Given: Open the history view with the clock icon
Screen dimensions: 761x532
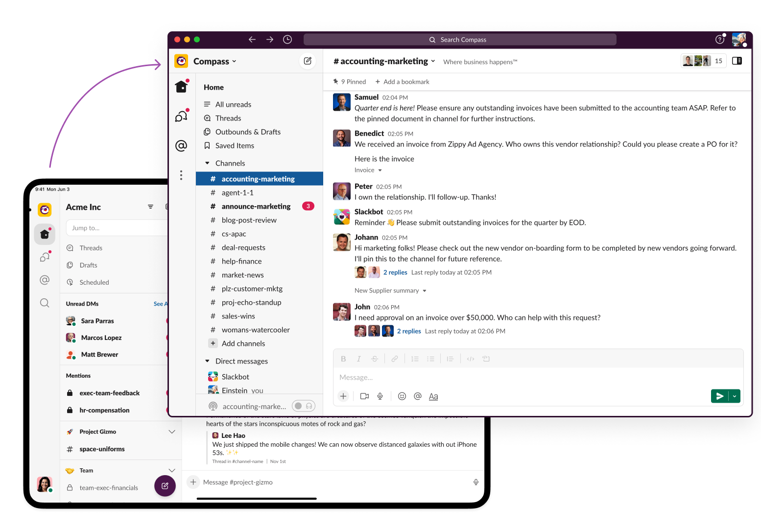Looking at the screenshot, I should 287,39.
